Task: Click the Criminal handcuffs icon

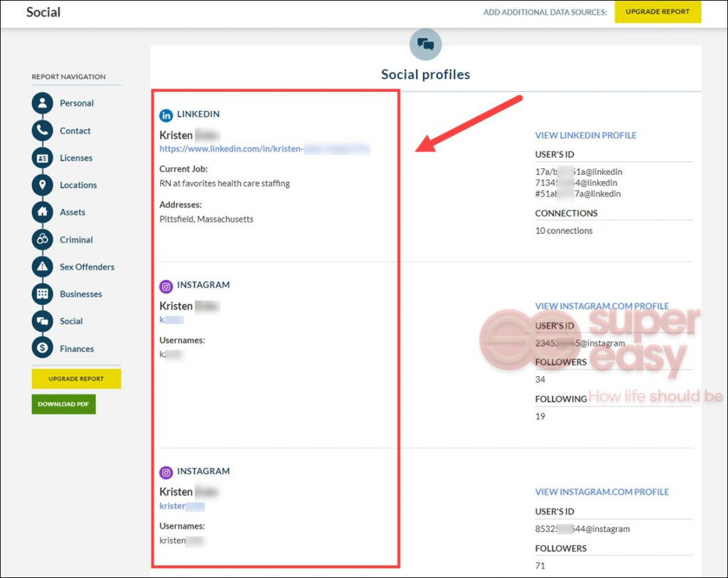Action: pyautogui.click(x=42, y=240)
